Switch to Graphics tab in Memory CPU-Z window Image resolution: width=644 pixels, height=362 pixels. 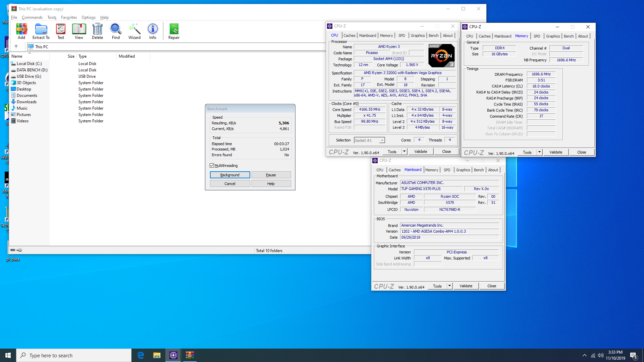[x=553, y=36]
